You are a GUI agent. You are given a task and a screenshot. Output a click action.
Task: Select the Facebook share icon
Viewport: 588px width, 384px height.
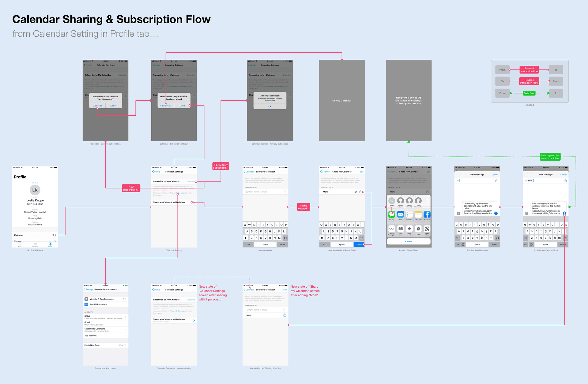427,214
